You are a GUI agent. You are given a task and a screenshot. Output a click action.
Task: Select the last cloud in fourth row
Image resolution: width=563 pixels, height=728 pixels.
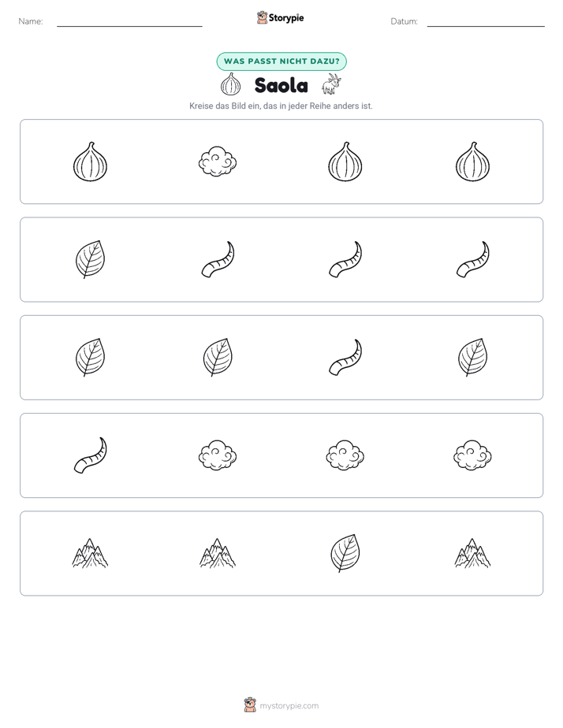coord(472,455)
